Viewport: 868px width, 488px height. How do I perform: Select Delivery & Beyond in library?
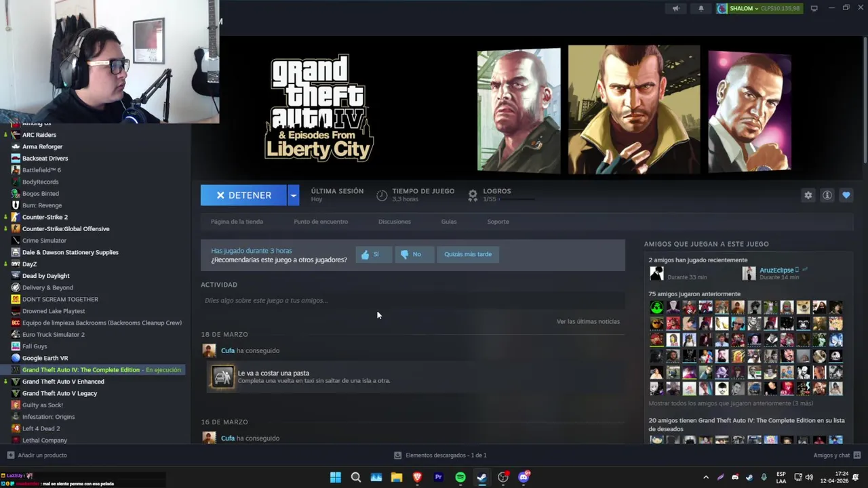click(x=47, y=287)
